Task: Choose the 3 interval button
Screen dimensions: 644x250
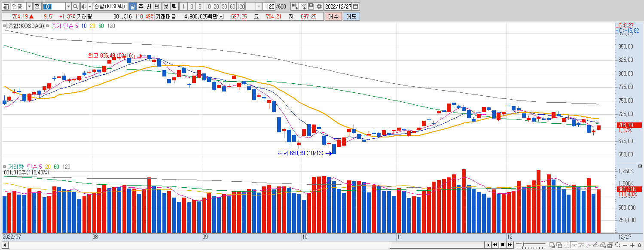Action: (x=192, y=6)
